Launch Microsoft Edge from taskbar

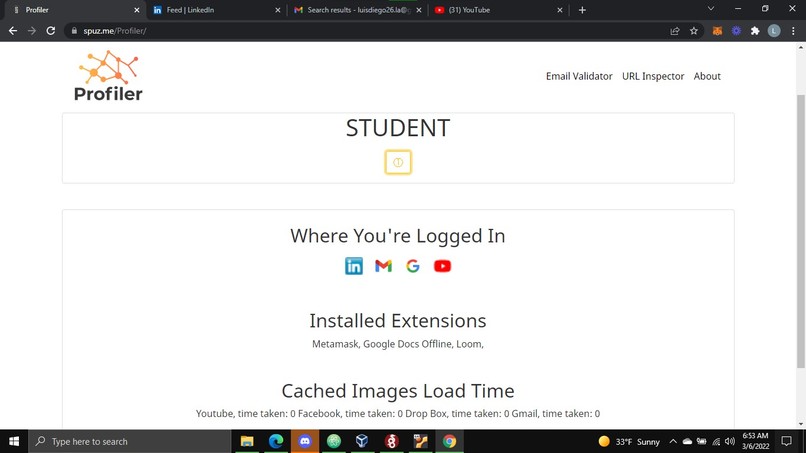[x=276, y=441]
